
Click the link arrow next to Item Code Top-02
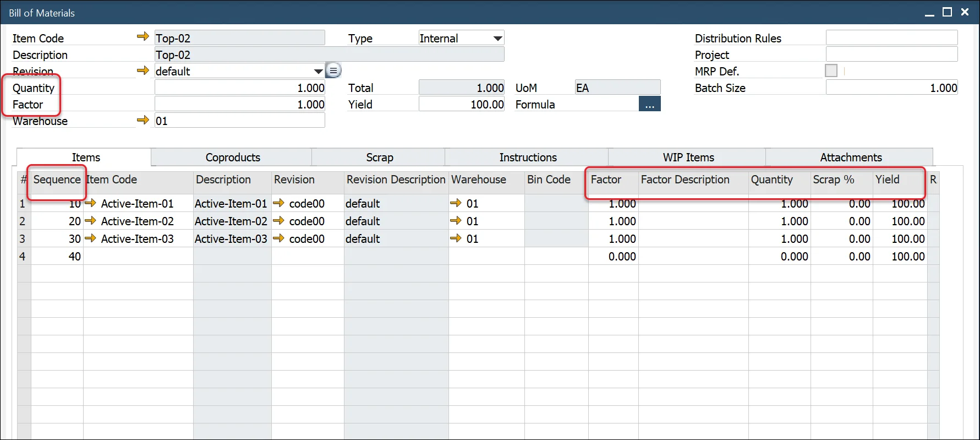pyautogui.click(x=143, y=37)
